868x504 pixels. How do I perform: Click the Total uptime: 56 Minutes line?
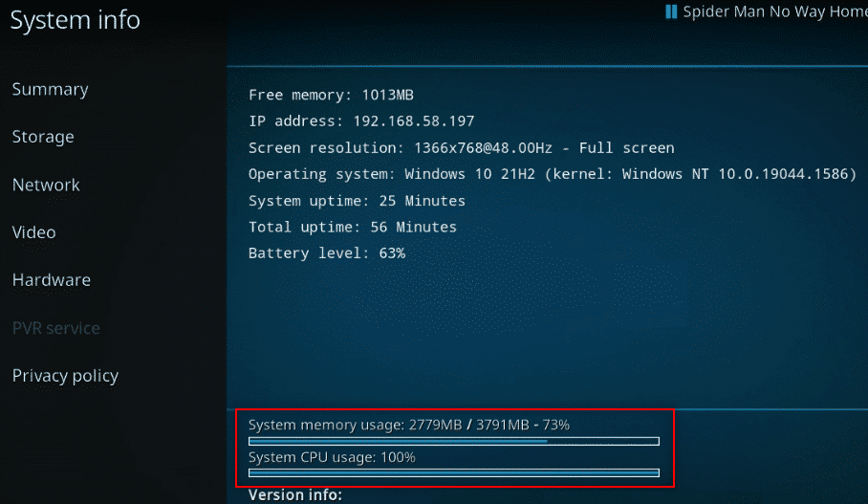coord(353,227)
